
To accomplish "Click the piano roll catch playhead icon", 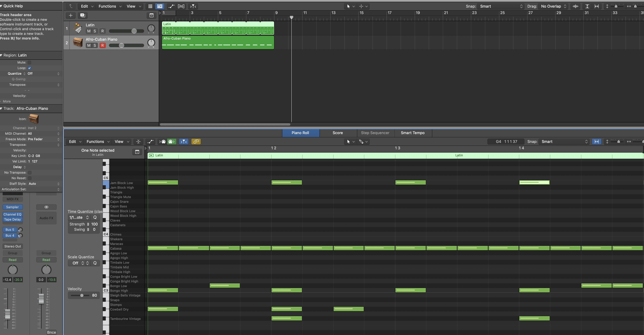I will (184, 141).
